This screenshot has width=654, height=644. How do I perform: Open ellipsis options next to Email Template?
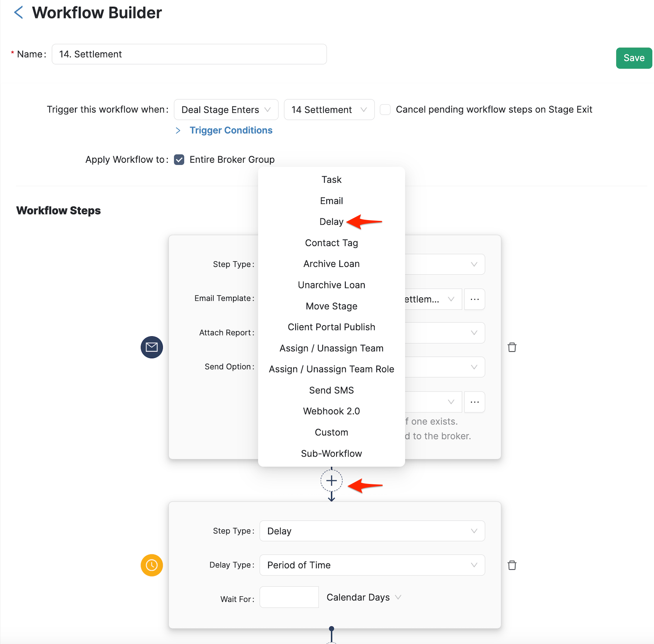click(474, 299)
